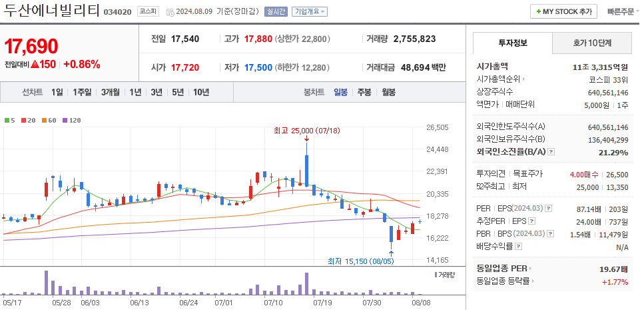This screenshot has height=310, width=644.
Task: Click the current price 17,690
Action: coord(31,47)
